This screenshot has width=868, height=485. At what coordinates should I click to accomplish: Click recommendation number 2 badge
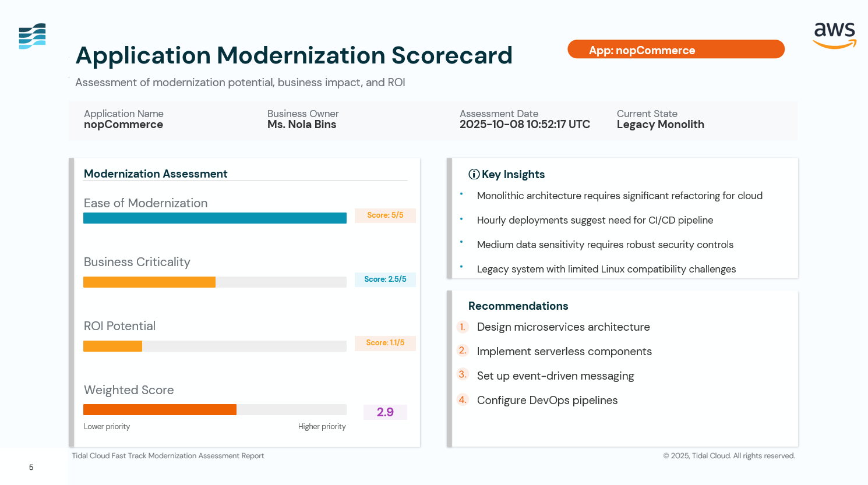click(463, 351)
